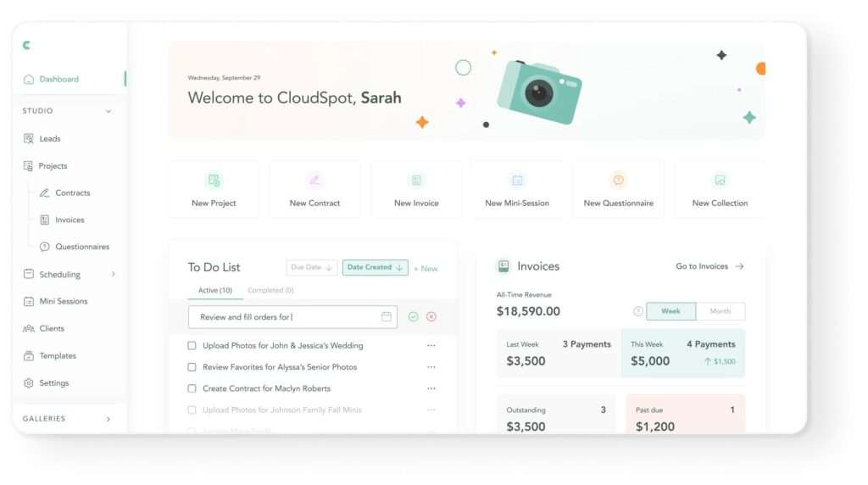Confirm new task with green check icon
868x485 pixels.
coord(413,316)
